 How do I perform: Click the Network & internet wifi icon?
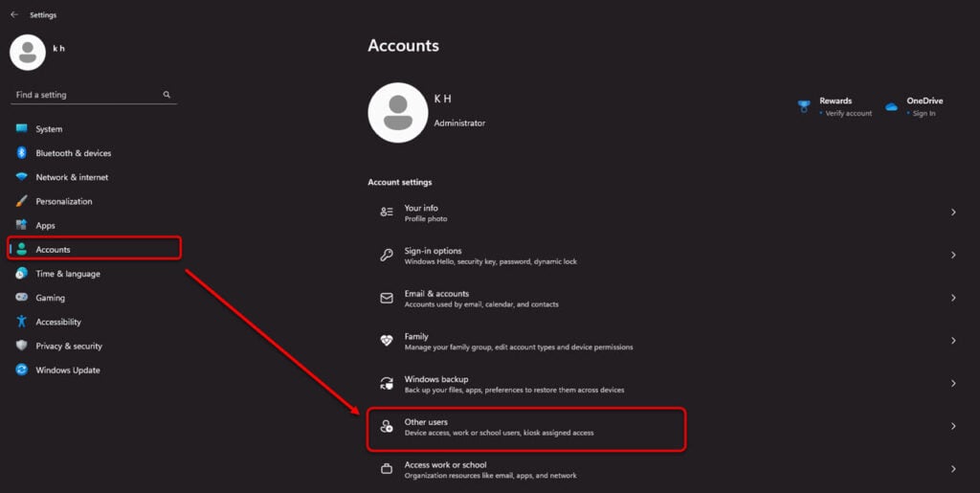(x=22, y=177)
